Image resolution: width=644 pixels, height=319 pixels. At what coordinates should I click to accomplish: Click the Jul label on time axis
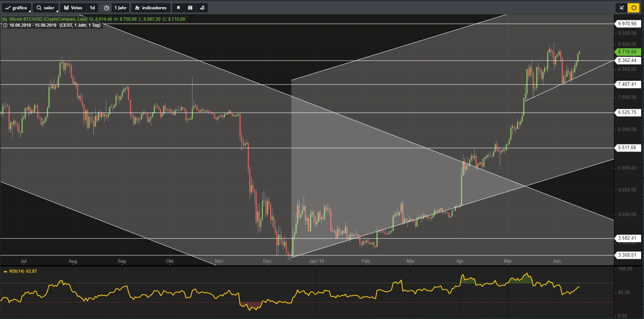[23, 261]
